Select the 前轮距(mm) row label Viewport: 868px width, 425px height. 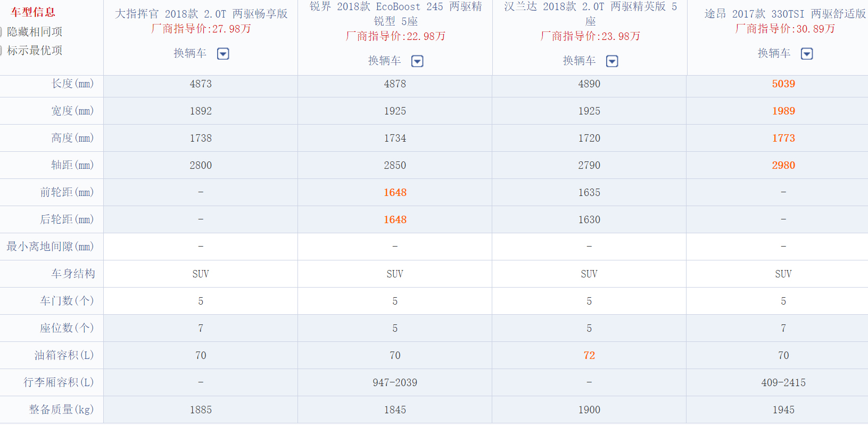click(x=67, y=192)
